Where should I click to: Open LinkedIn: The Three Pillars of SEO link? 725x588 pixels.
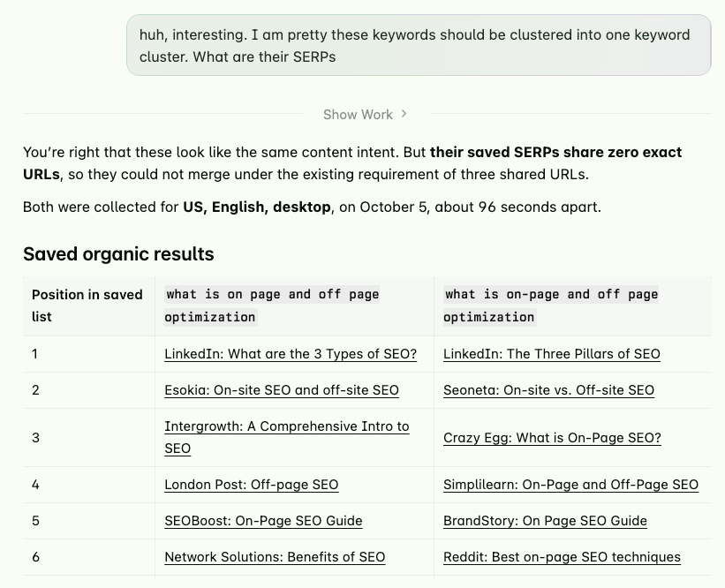(552, 354)
